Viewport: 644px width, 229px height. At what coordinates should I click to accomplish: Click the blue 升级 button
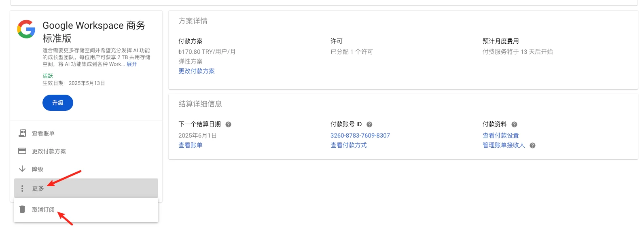coord(58,103)
